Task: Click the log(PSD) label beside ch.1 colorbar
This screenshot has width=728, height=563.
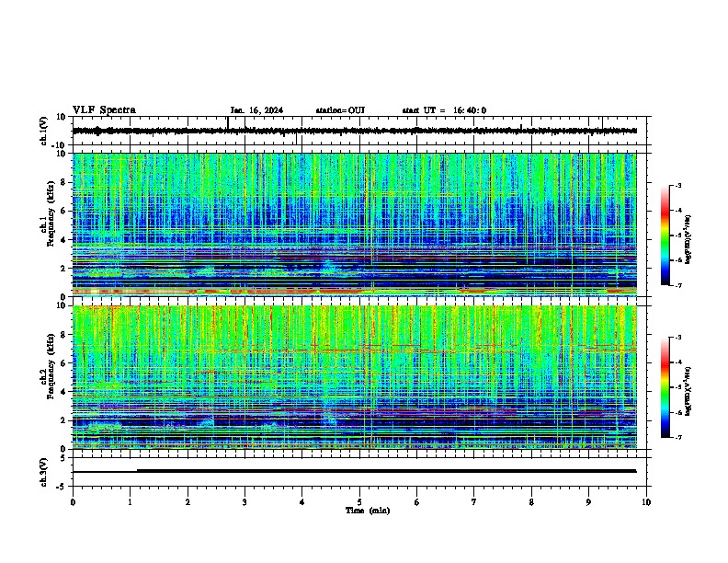Action: click(688, 240)
